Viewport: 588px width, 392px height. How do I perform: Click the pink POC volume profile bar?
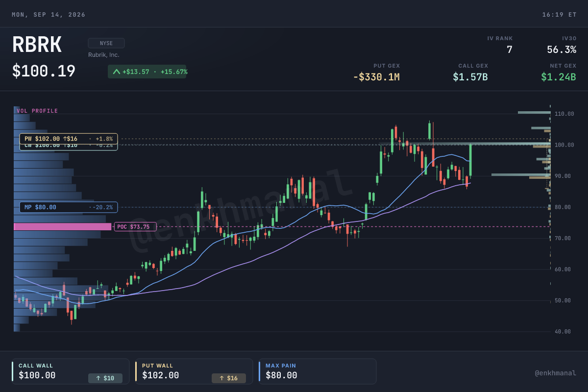(63, 226)
